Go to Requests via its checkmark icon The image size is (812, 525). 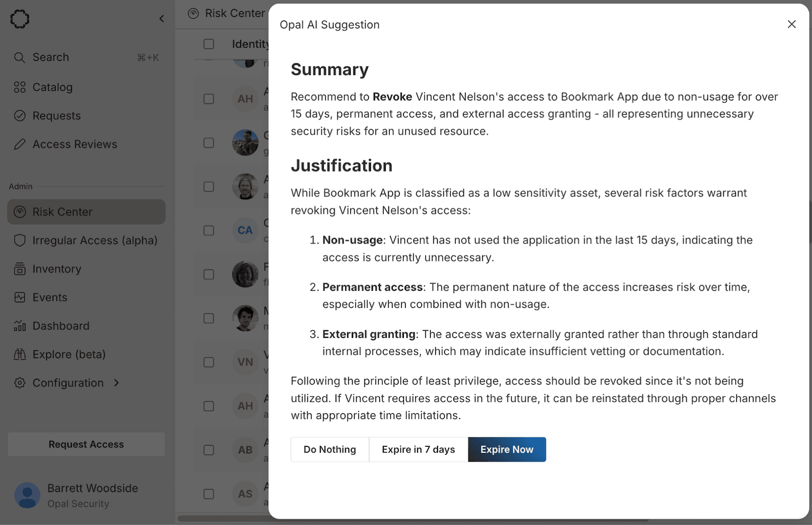19,116
